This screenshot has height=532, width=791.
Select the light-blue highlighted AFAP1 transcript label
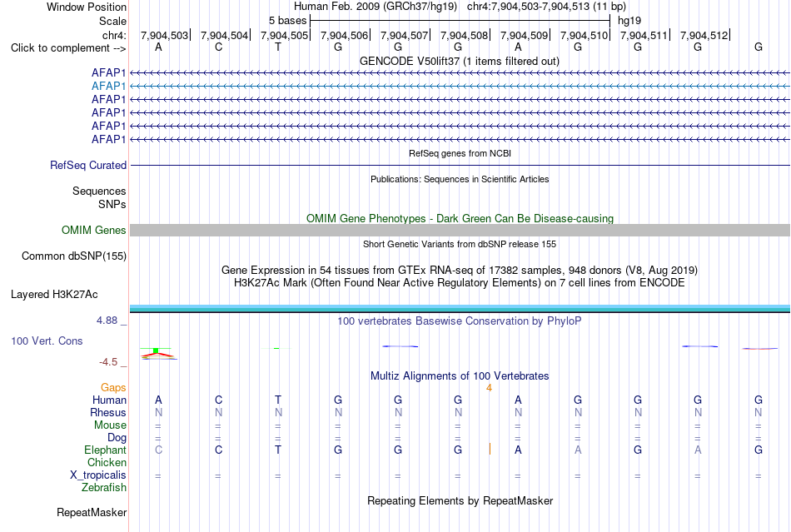coord(108,87)
